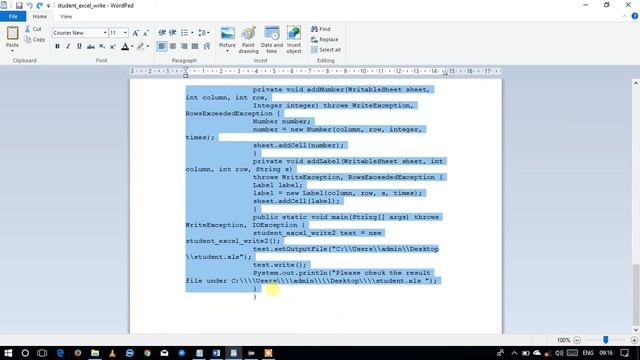
Task: Click the Zoom out minus button
Action: tap(577, 340)
